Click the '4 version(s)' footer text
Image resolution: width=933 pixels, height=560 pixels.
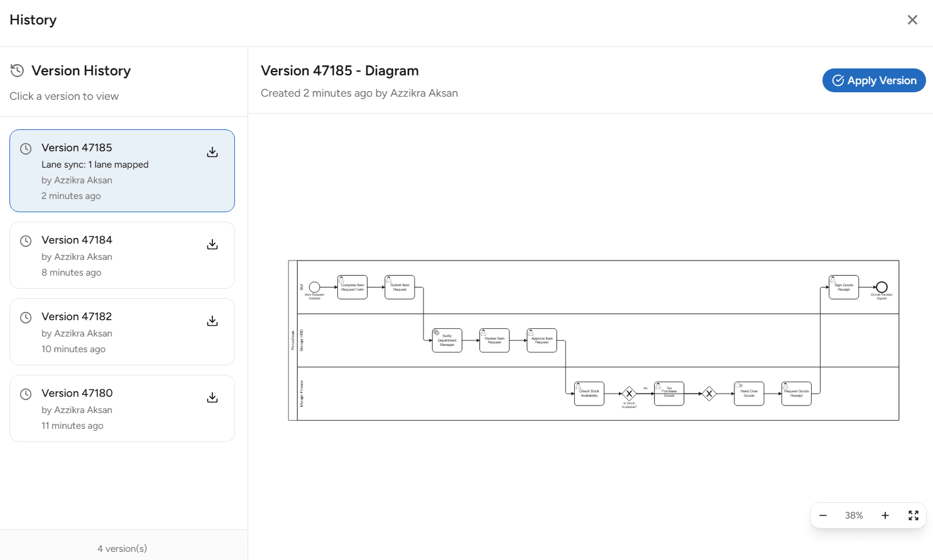123,549
